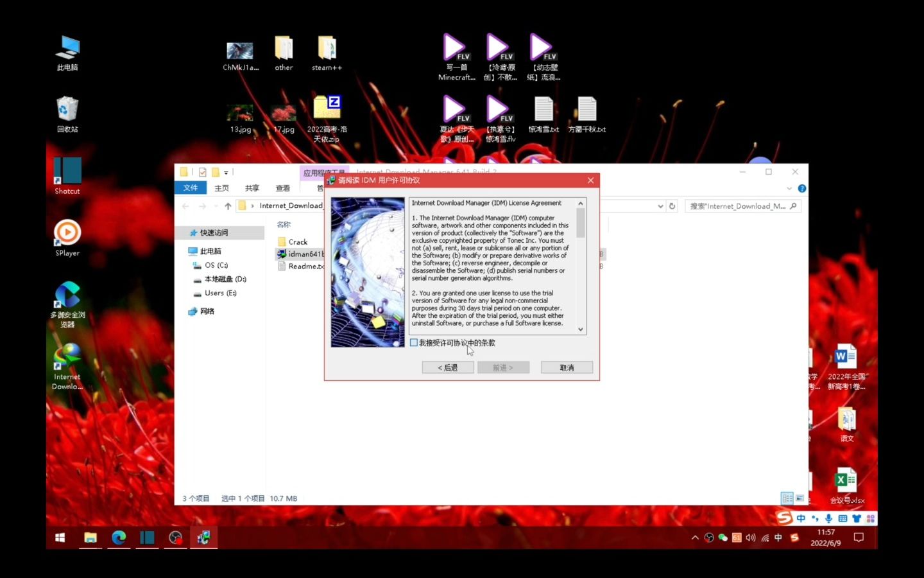Show hidden tray icons chevron

[695, 538]
